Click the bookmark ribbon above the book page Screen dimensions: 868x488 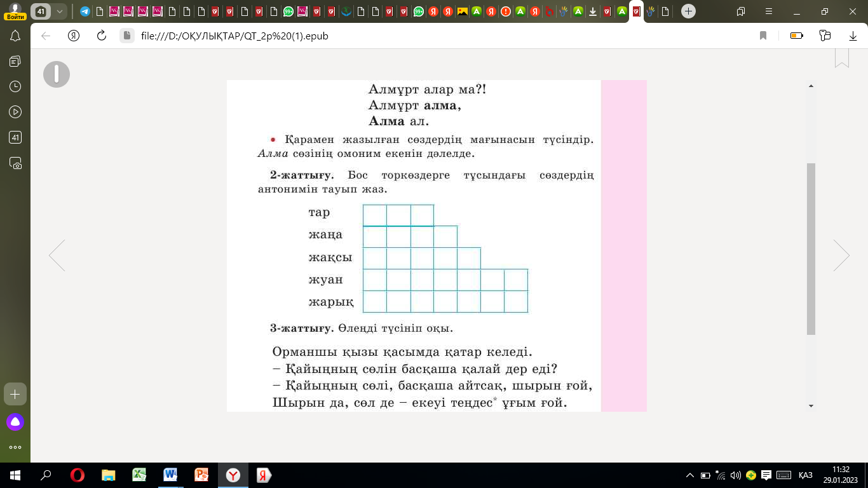click(842, 58)
